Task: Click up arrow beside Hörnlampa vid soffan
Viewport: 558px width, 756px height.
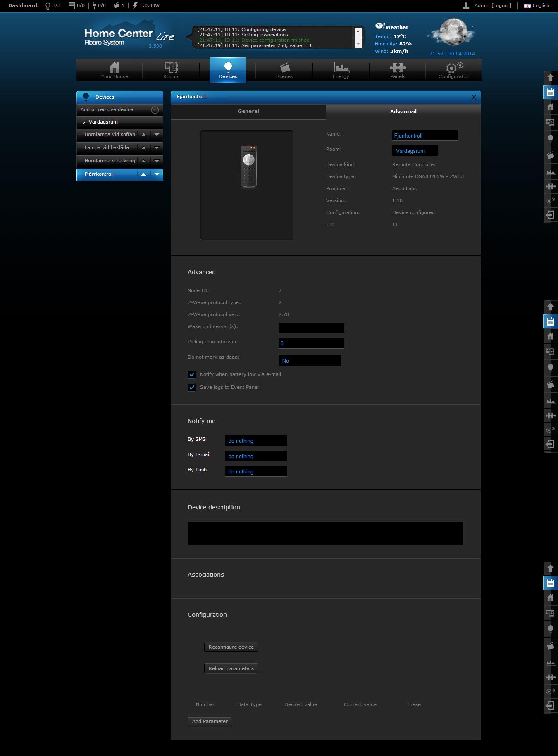Action: tap(143, 135)
